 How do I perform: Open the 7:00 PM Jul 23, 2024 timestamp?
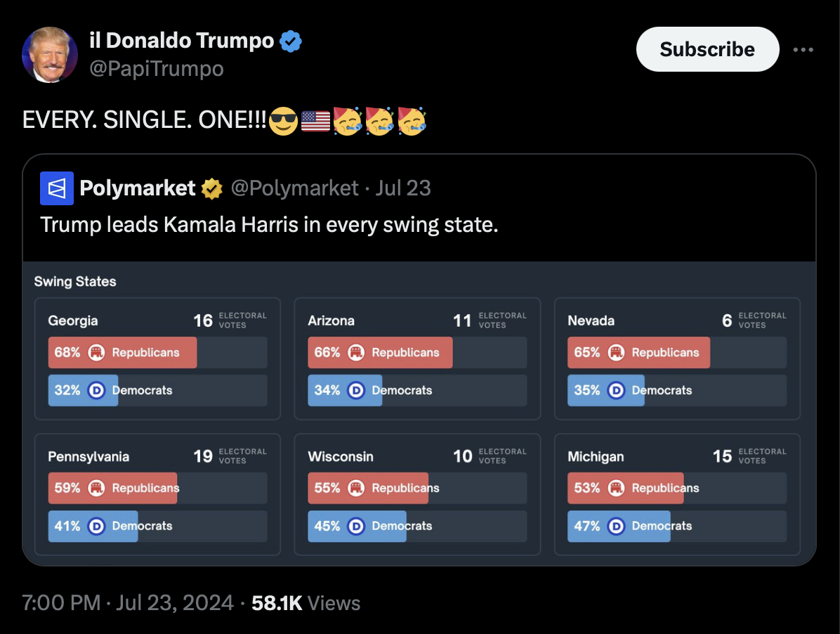click(128, 603)
